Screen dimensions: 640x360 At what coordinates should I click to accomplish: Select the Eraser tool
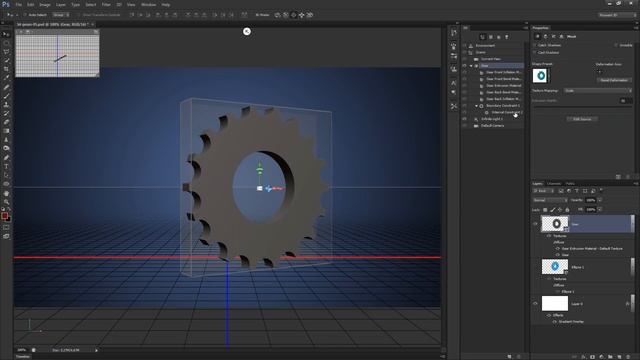tap(6, 122)
